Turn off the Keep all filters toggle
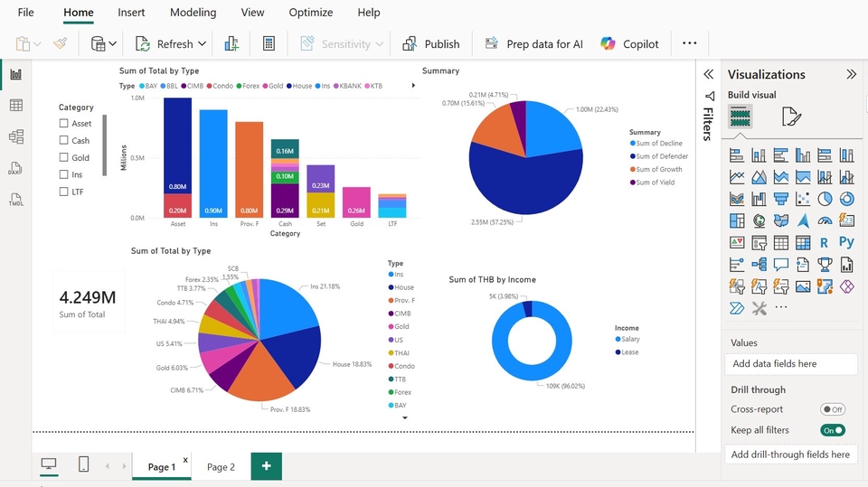Screen dimensions: 868x487 [x=833, y=430]
